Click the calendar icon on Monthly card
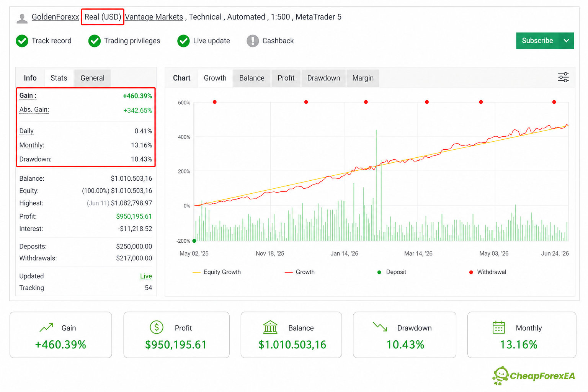588x392 pixels. click(x=499, y=327)
